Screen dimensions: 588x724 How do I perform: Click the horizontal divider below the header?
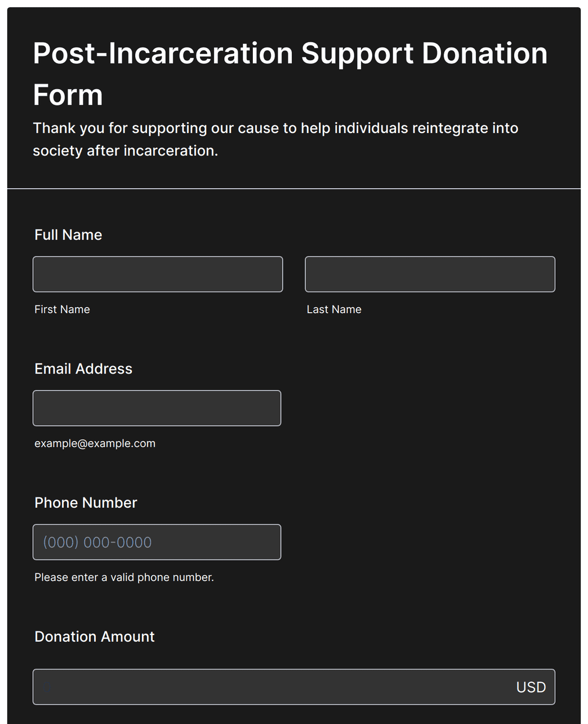294,189
